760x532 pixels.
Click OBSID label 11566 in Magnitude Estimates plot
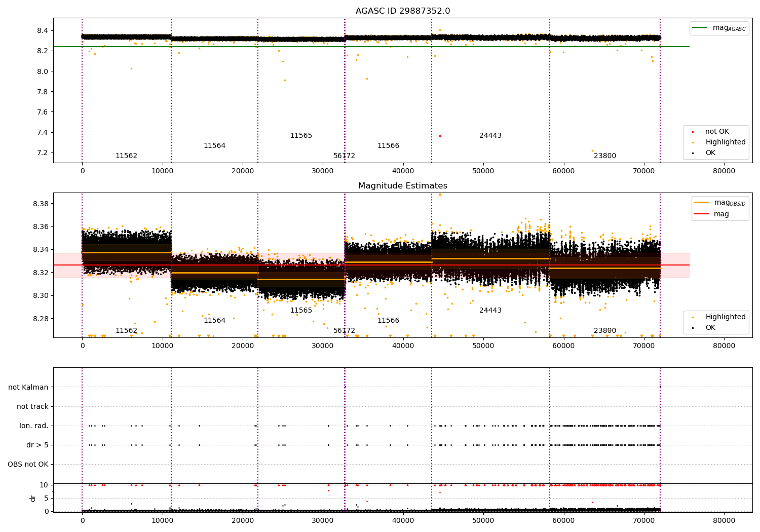pos(388,321)
